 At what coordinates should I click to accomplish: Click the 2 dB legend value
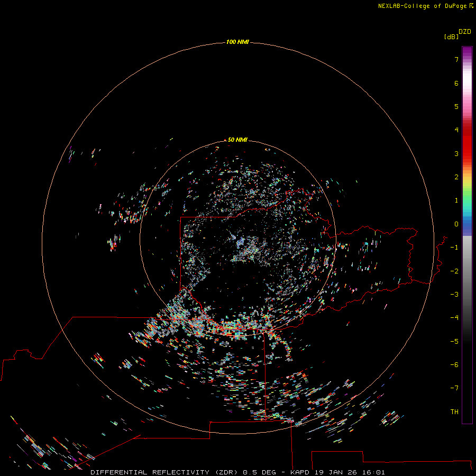tap(456, 177)
